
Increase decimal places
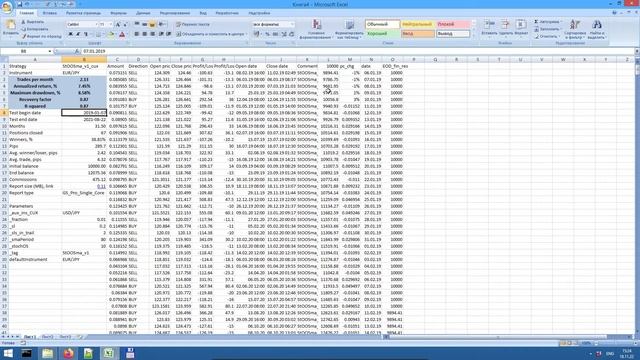tap(284, 34)
